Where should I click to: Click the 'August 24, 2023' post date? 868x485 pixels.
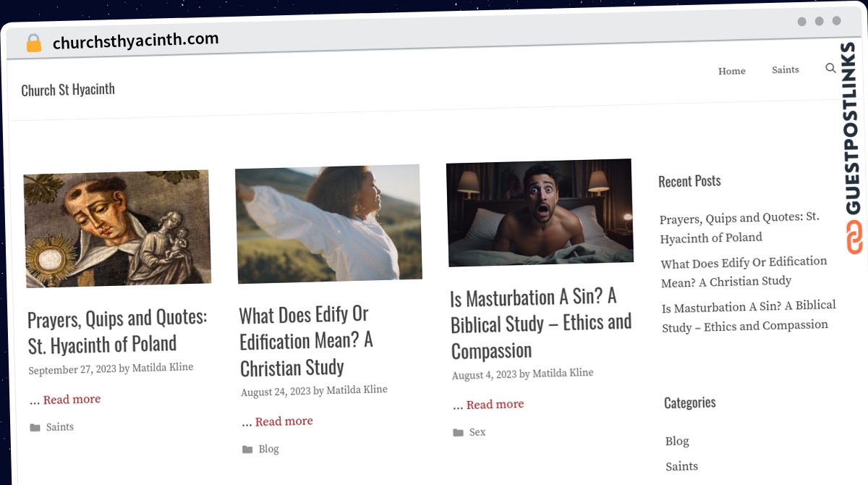[276, 392]
